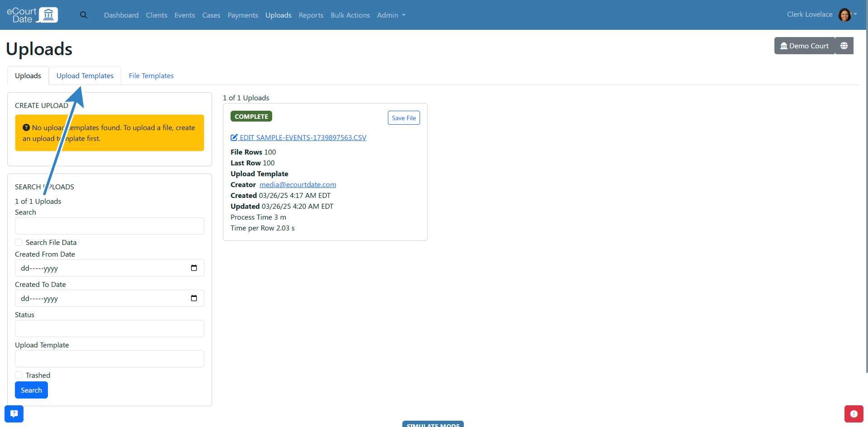Image resolution: width=868 pixels, height=427 pixels.
Task: Click the Demo Court button
Action: point(804,46)
